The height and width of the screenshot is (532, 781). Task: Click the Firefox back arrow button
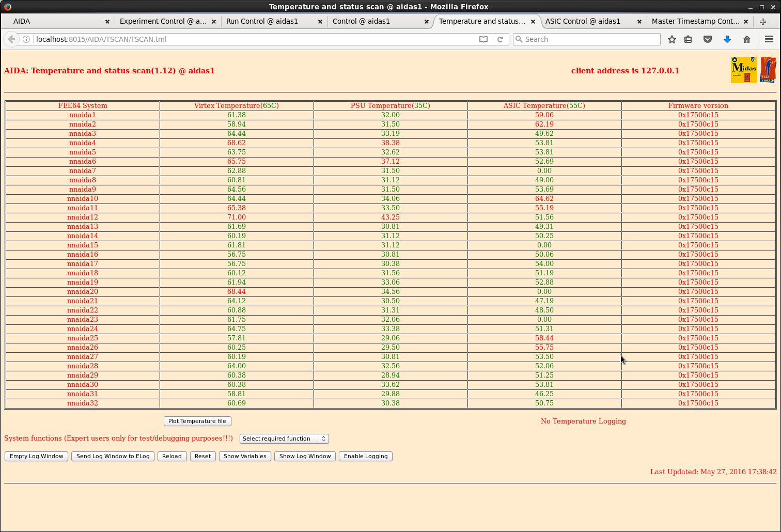(x=11, y=39)
